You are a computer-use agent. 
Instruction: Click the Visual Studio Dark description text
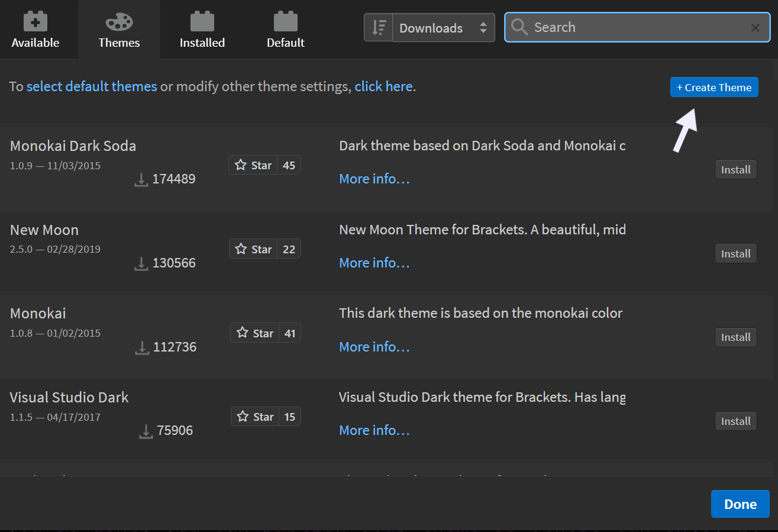(x=482, y=397)
